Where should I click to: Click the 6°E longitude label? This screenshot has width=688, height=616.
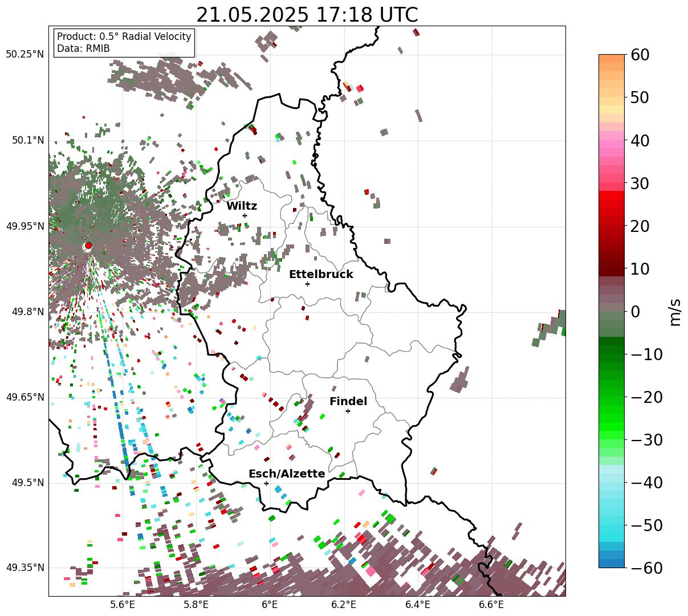tap(270, 605)
